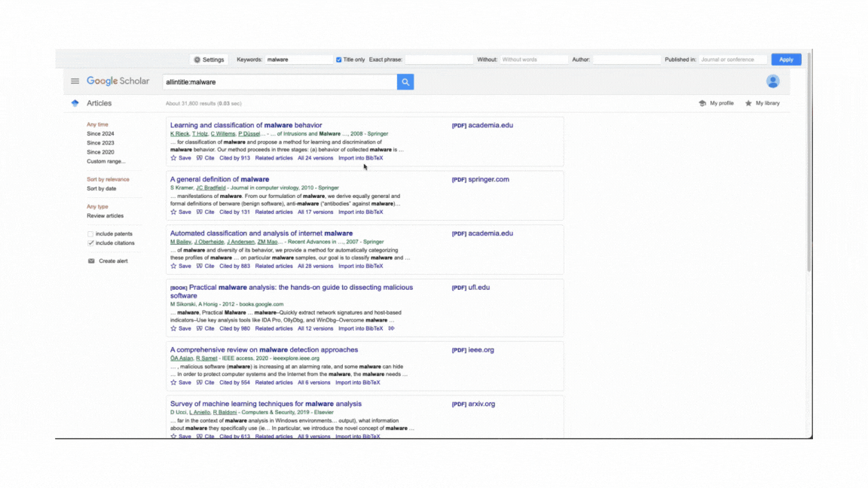Save 'Automated classification and analysis' result
The height and width of the screenshot is (488, 868).
coord(181,266)
